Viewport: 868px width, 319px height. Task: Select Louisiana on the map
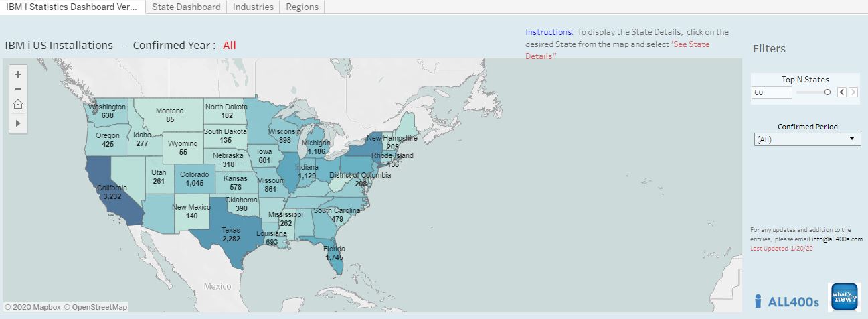(x=272, y=238)
